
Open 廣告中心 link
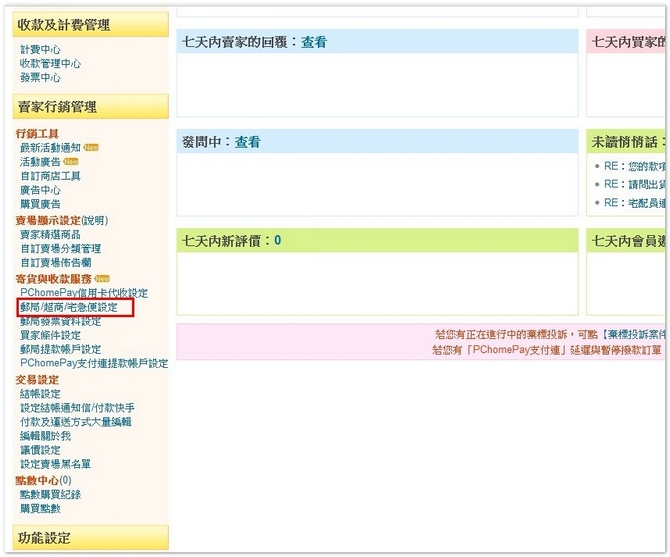pos(40,190)
